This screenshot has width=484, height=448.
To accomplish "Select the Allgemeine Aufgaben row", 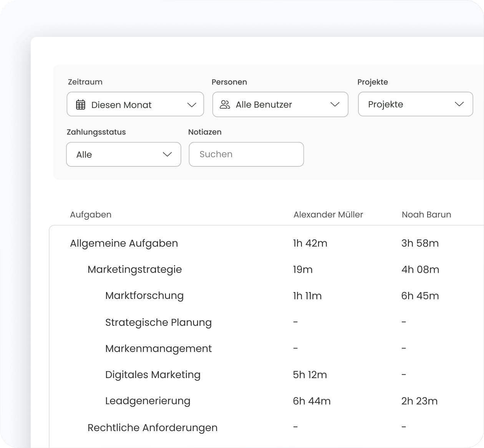I will pos(124,243).
